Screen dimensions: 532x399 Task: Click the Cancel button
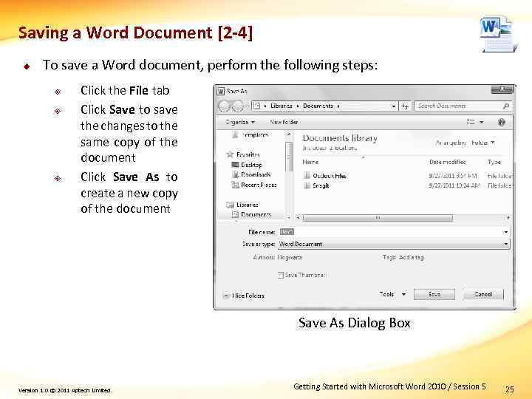[483, 294]
